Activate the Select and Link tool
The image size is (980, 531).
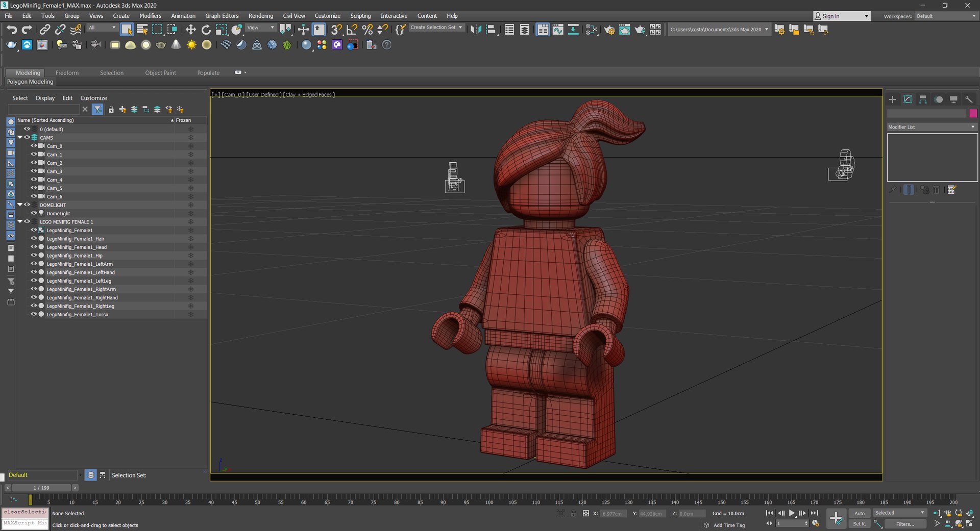[45, 30]
